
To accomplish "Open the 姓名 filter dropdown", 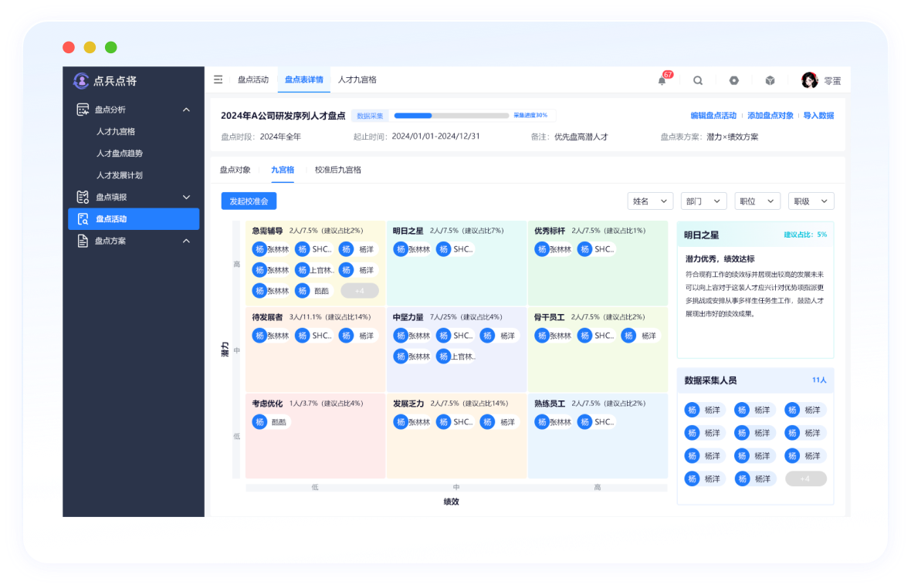I will click(650, 201).
